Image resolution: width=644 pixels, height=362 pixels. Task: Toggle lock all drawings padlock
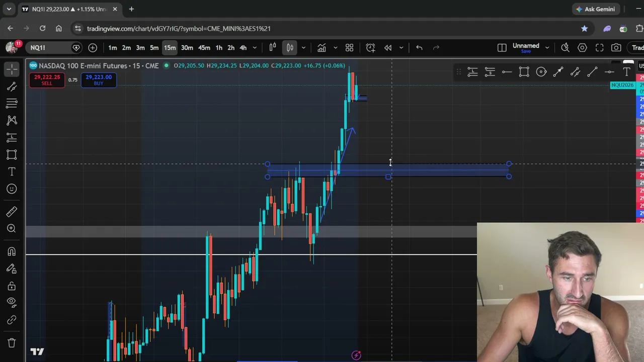pos(12,286)
